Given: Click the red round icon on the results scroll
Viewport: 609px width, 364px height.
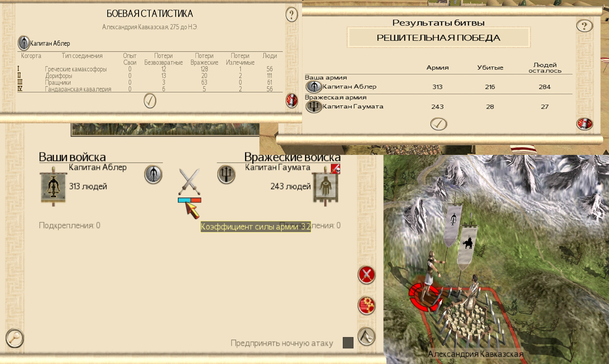Looking at the screenshot, I should click(584, 124).
